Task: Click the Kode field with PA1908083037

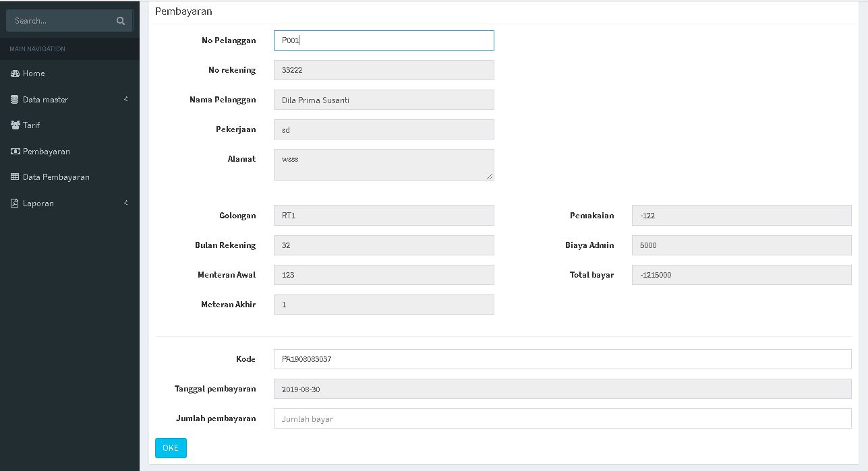Action: (x=563, y=359)
